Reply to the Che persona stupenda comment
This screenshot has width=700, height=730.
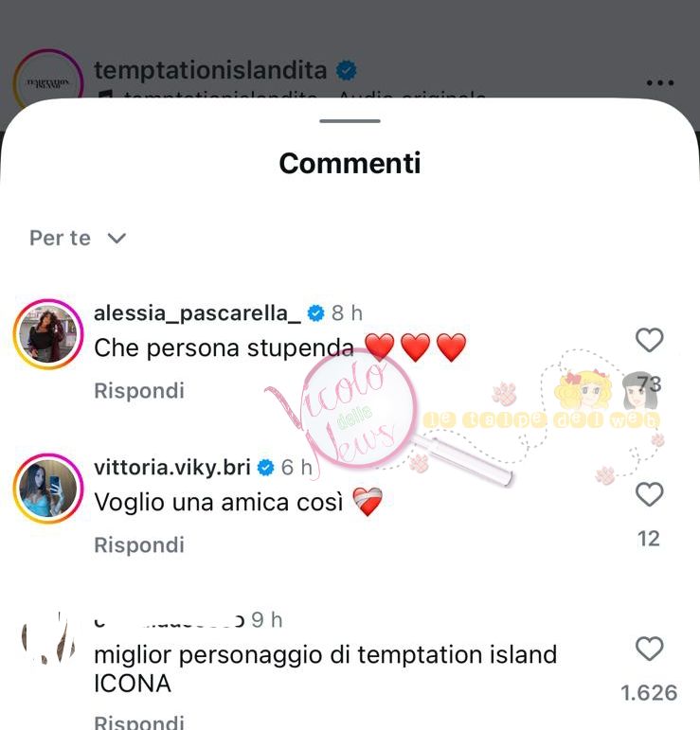(x=139, y=391)
